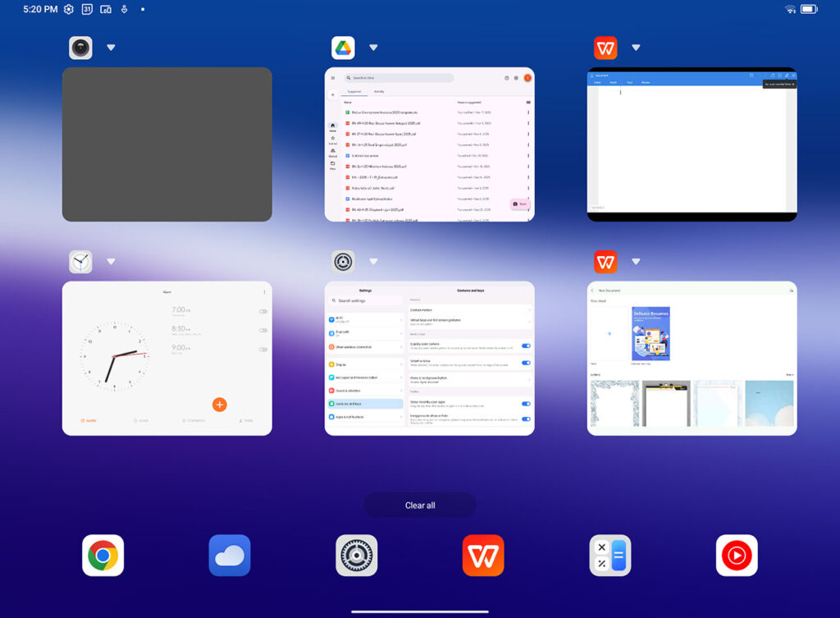The width and height of the screenshot is (840, 618).
Task: Open Display row in Settings card
Action: (365, 364)
